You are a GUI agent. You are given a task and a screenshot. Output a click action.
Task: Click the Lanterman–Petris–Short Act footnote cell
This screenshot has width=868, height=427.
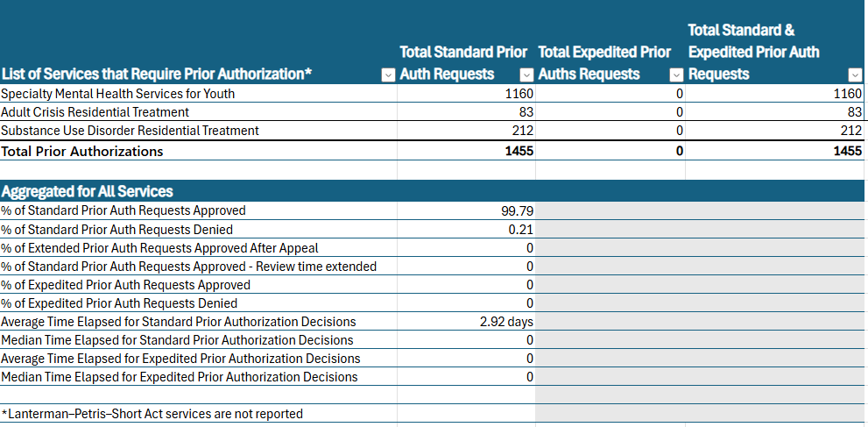point(152,414)
